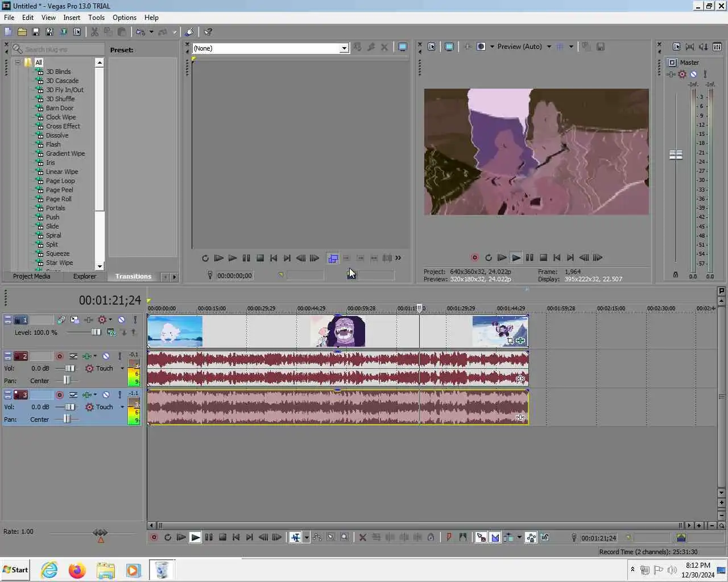Open the File menu
The height and width of the screenshot is (582, 728).
tap(9, 18)
